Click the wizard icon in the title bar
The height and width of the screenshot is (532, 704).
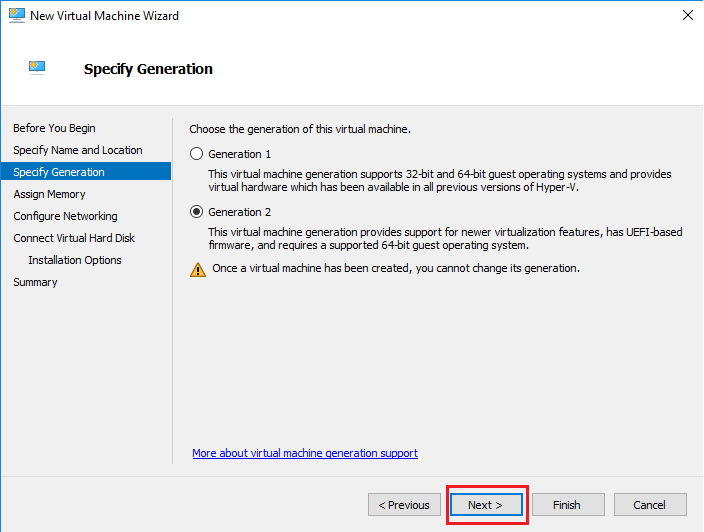click(16, 15)
